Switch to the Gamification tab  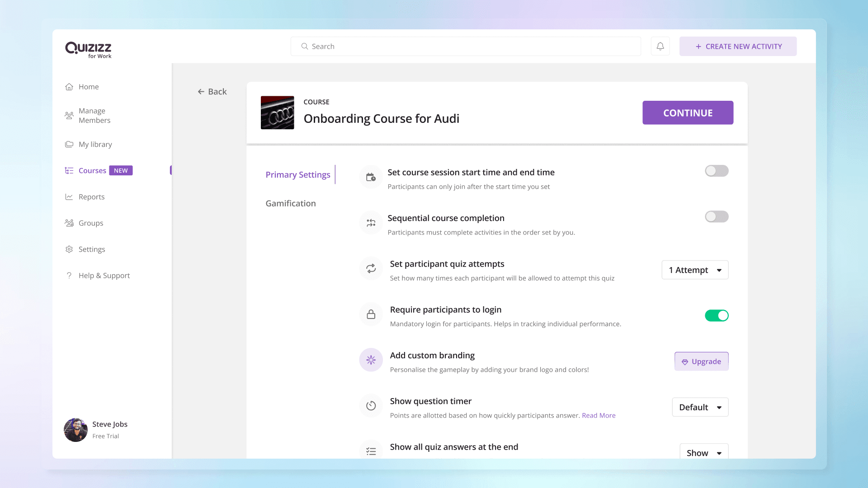point(291,203)
